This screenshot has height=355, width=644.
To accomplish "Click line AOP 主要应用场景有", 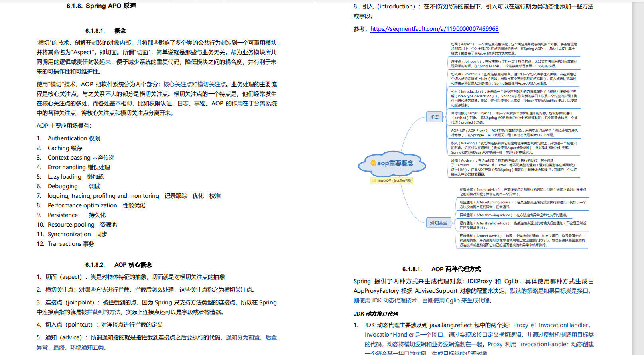I will 64,126.
